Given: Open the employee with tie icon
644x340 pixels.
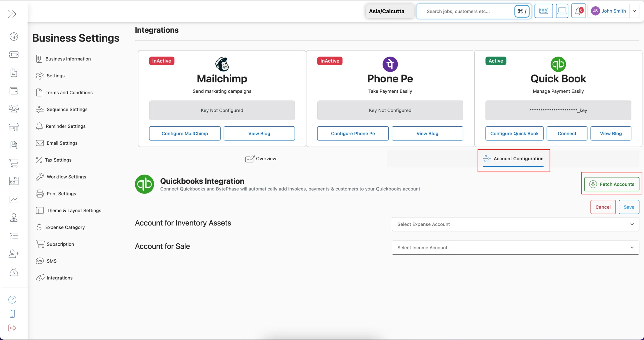Looking at the screenshot, I should click(x=14, y=217).
